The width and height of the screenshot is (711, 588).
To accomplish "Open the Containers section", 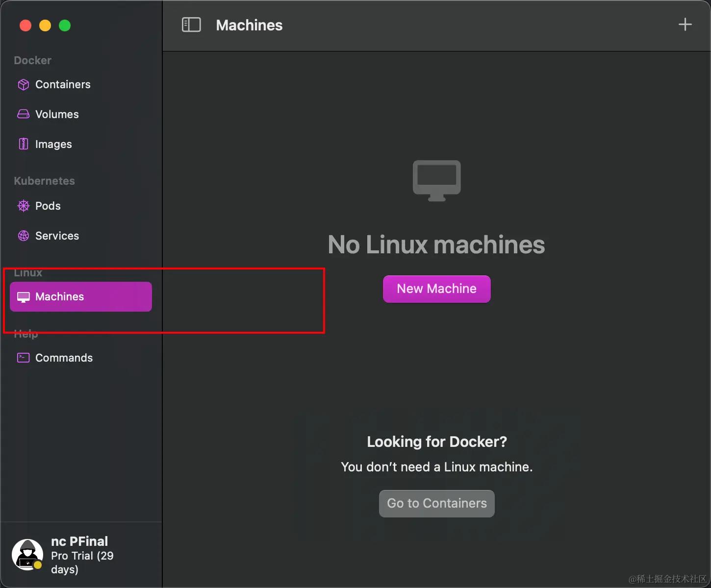I will click(x=81, y=85).
